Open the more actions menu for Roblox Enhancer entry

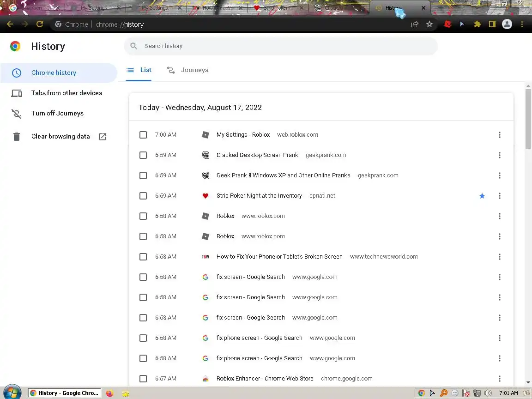[x=499, y=379]
